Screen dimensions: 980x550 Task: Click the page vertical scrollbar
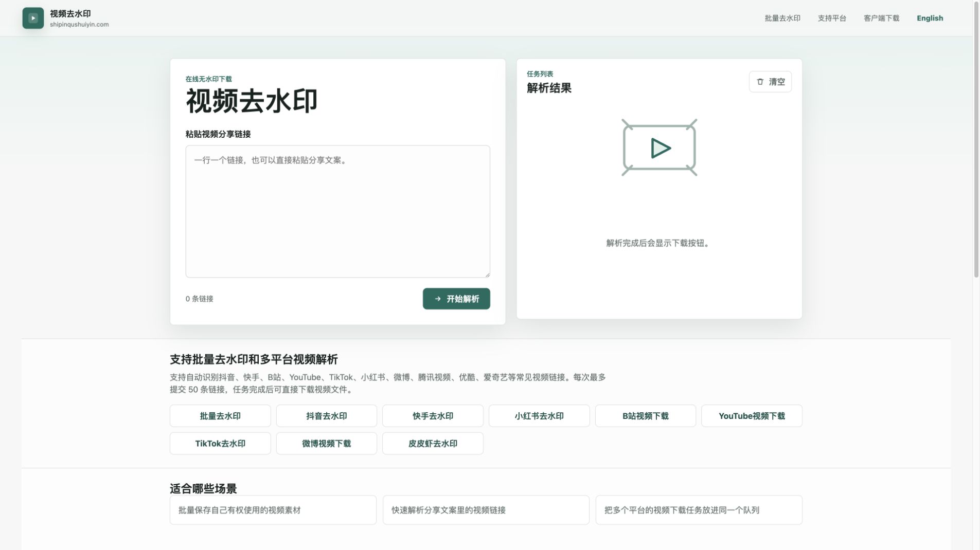(976, 140)
